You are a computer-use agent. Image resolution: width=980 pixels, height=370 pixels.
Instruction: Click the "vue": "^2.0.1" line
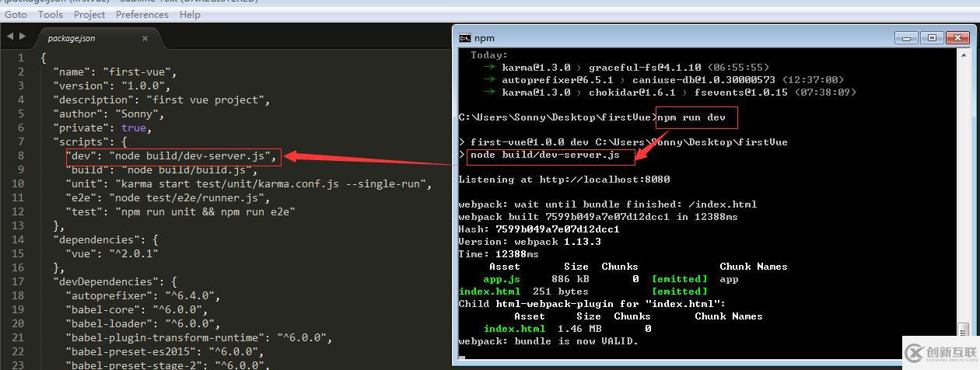113,253
